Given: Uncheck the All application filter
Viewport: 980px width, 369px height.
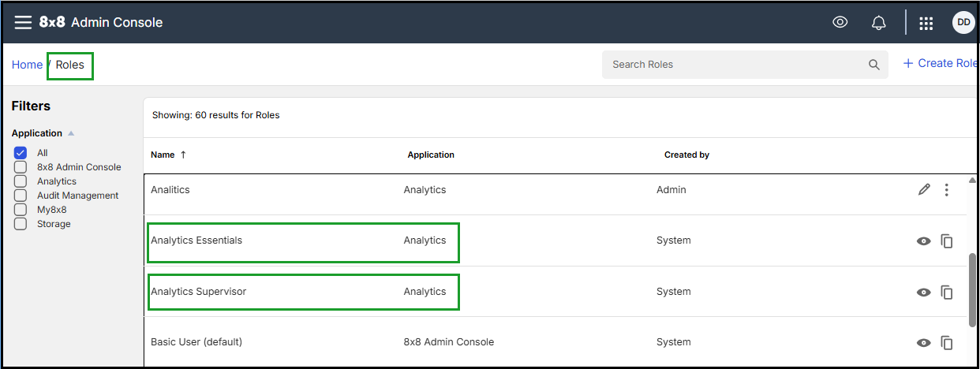Looking at the screenshot, I should [x=21, y=153].
